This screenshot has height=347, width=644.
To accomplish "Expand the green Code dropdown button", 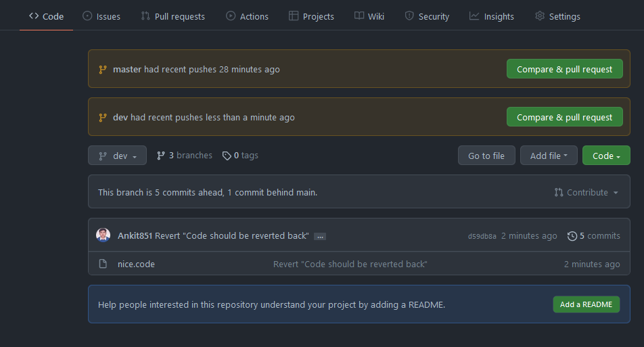I will pyautogui.click(x=606, y=156).
